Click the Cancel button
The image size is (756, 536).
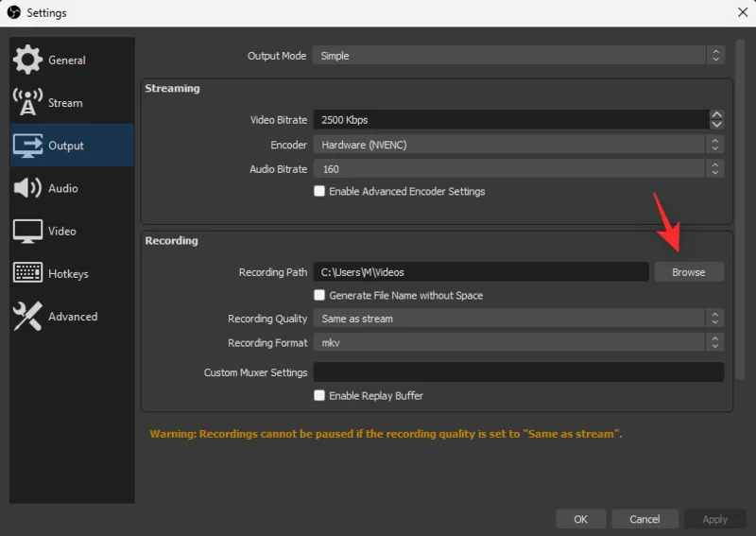pyautogui.click(x=644, y=519)
